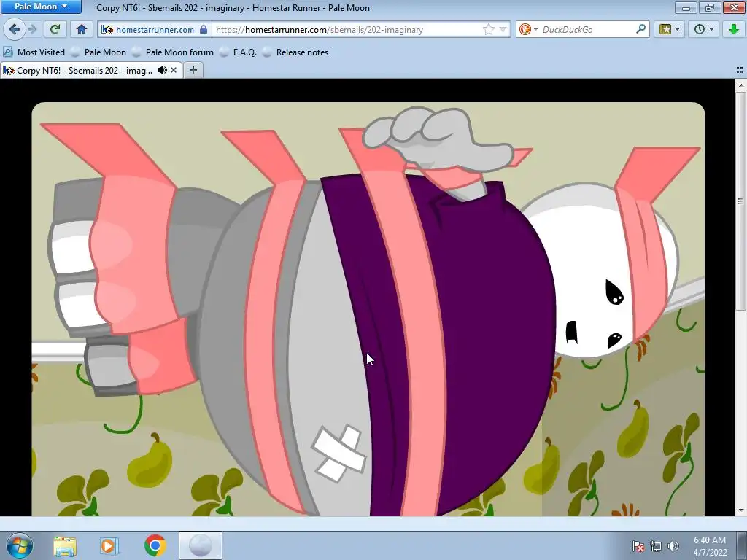This screenshot has width=747, height=560.
Task: Open the address bar history dropdown
Action: coord(503,29)
